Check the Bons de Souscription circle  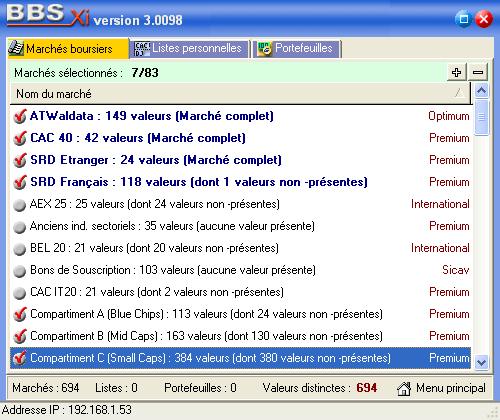19,271
